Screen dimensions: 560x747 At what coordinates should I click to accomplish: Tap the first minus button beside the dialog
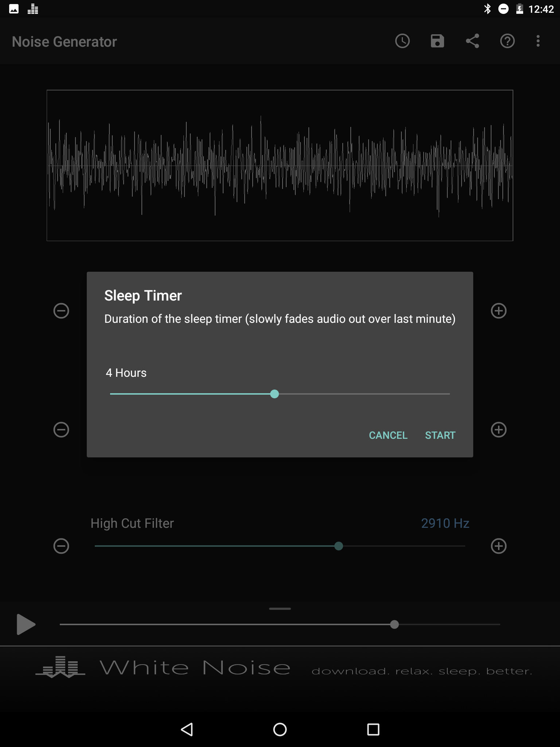61,311
